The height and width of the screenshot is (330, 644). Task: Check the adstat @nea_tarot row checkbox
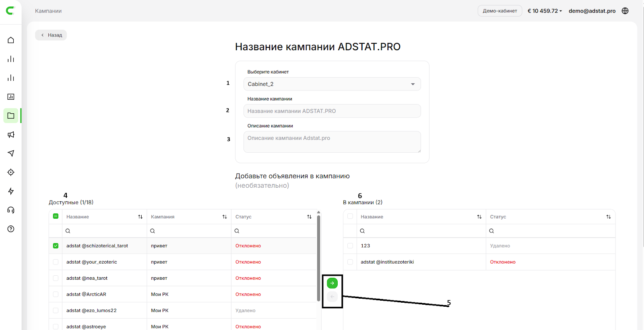point(56,278)
